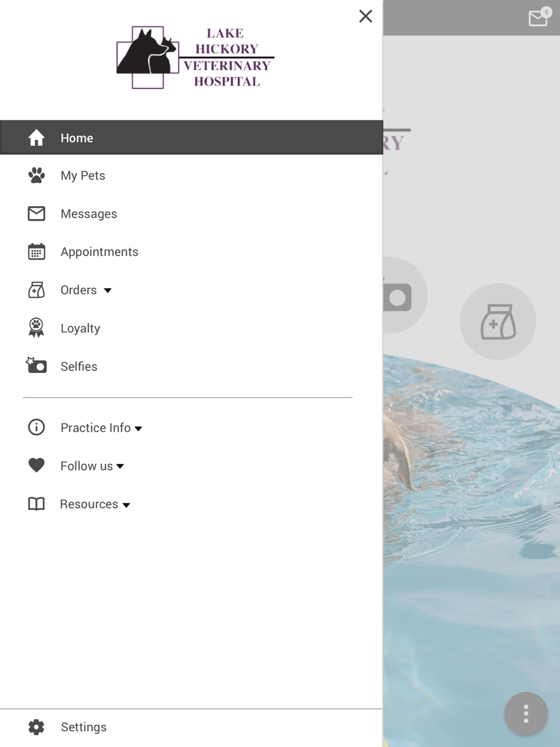Tap the round medicine bag orders button
This screenshot has width=560, height=747.
(x=498, y=321)
